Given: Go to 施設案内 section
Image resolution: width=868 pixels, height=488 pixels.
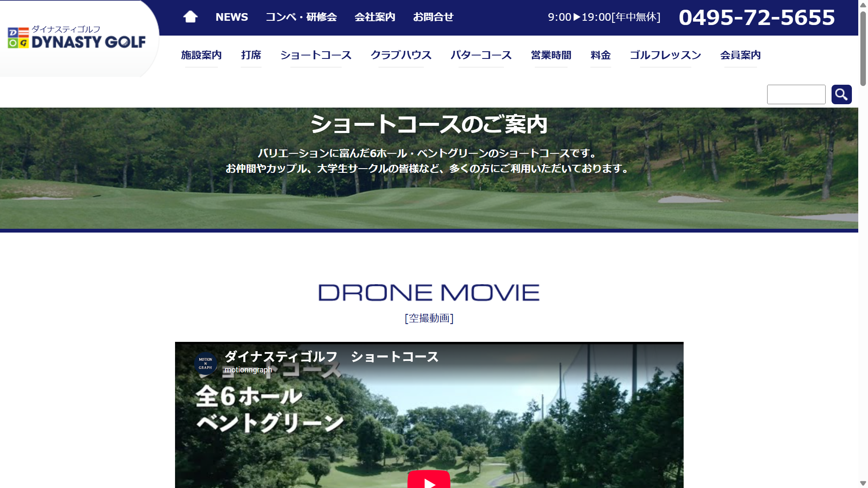Looking at the screenshot, I should pyautogui.click(x=201, y=55).
